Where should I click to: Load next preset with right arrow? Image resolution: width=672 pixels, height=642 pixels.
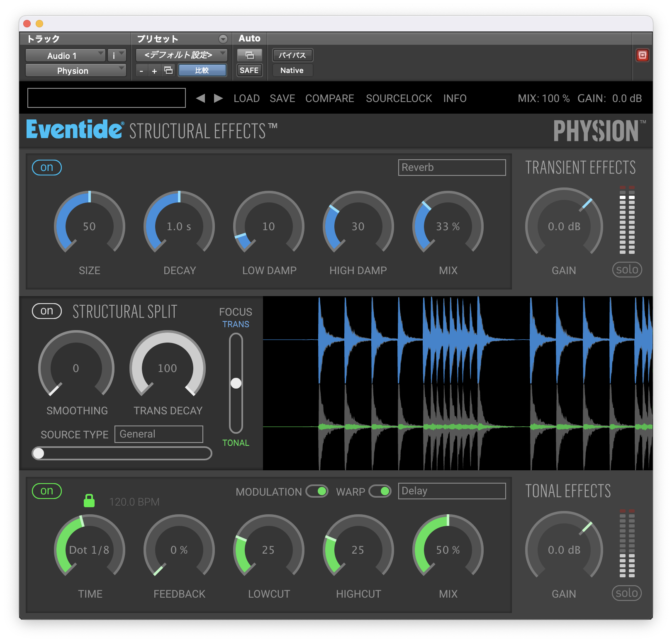coord(218,98)
